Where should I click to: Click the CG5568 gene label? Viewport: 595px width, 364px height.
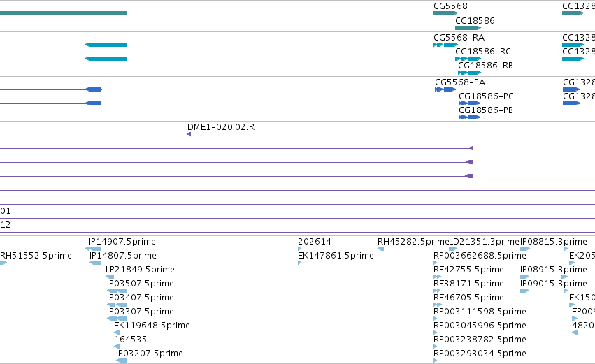[450, 6]
